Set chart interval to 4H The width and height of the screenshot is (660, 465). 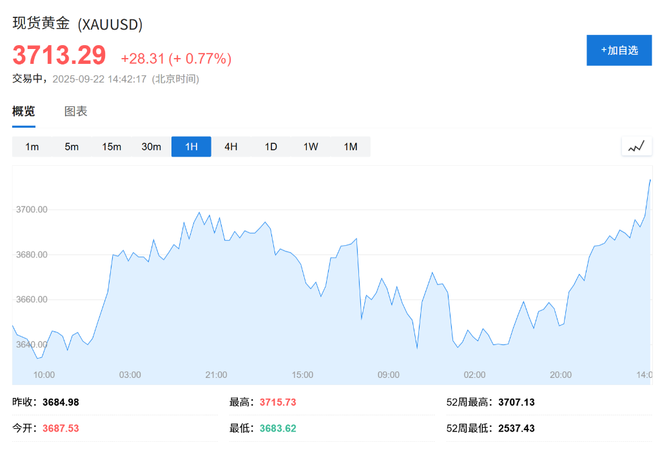tap(231, 147)
